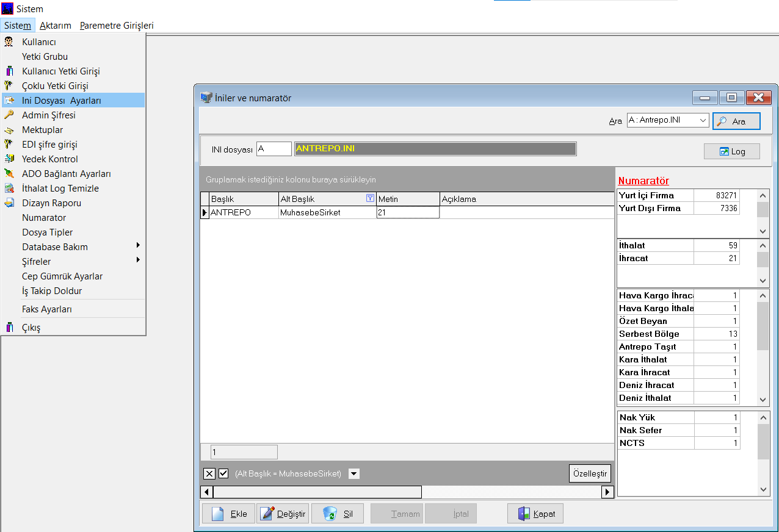Remove filter with the X box
779x532 pixels.
209,473
